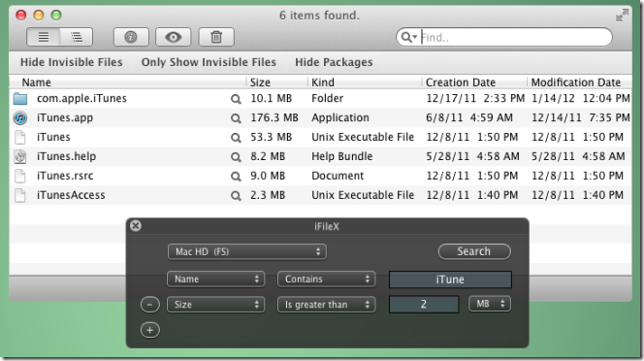Open the MB size unit dropdown
This screenshot has height=361, width=644.
click(x=490, y=304)
